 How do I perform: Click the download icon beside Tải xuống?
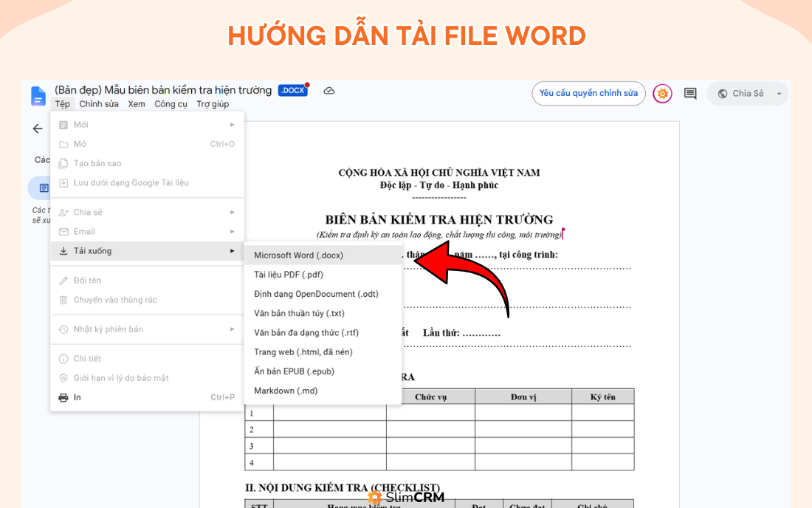click(63, 251)
